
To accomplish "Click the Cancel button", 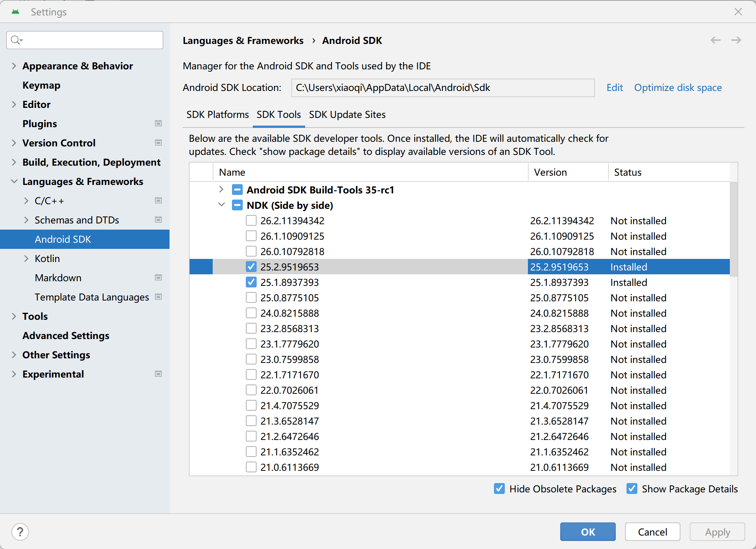I will coord(652,532).
